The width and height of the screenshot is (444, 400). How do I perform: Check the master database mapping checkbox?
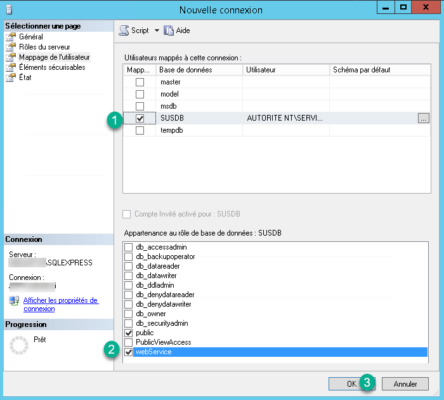pyautogui.click(x=140, y=82)
